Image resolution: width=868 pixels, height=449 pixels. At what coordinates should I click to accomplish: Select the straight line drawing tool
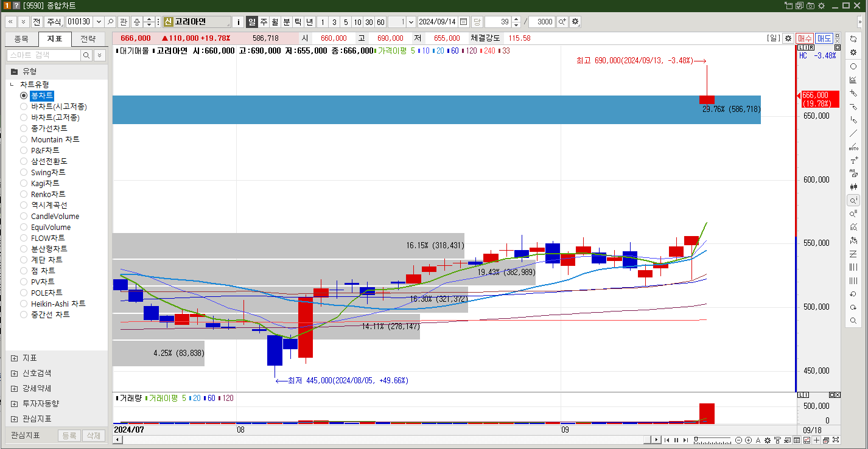853,134
